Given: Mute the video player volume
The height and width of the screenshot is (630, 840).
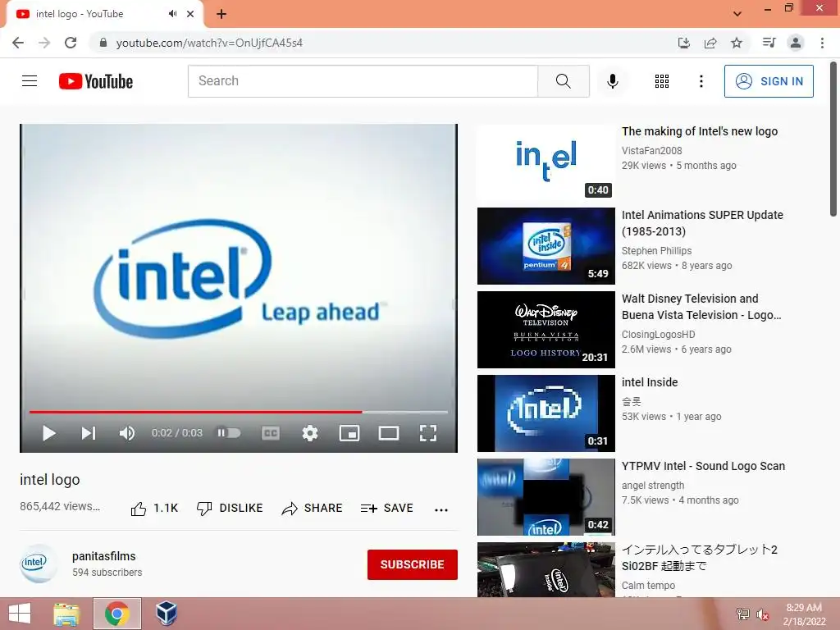Looking at the screenshot, I should click(x=127, y=433).
